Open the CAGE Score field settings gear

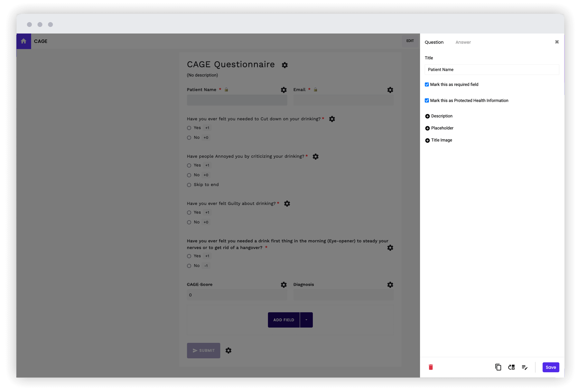[283, 285]
